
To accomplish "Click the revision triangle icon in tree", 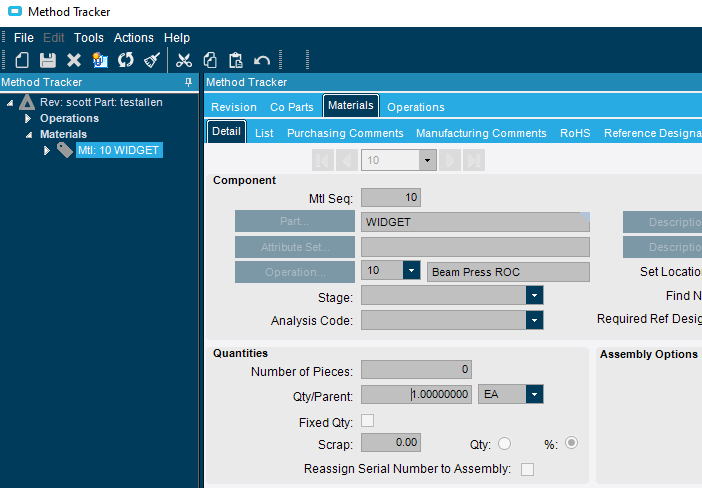I will point(27,102).
